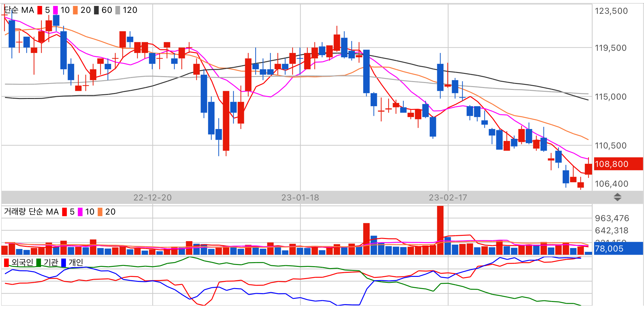This screenshot has width=644, height=311.
Task: Click the current volume tag 78,005
Action: [x=618, y=248]
